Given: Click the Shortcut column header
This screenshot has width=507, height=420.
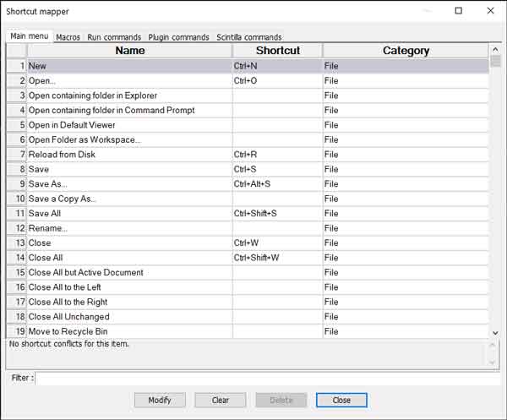Looking at the screenshot, I should [x=277, y=51].
